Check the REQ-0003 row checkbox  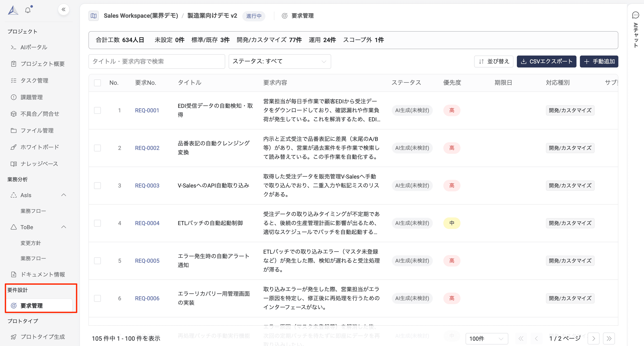pos(97,186)
